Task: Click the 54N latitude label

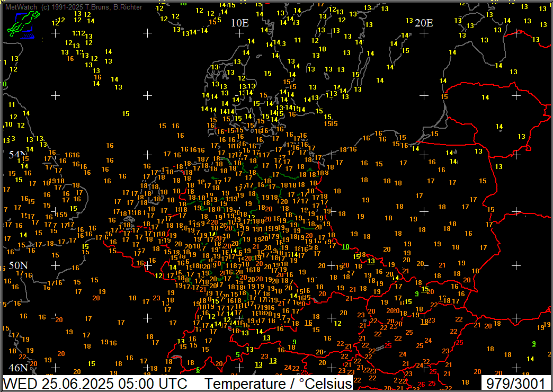Action: [18, 155]
